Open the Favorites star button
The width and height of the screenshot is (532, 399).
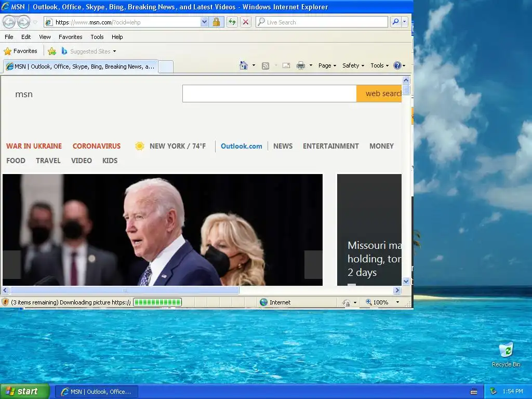(20, 51)
